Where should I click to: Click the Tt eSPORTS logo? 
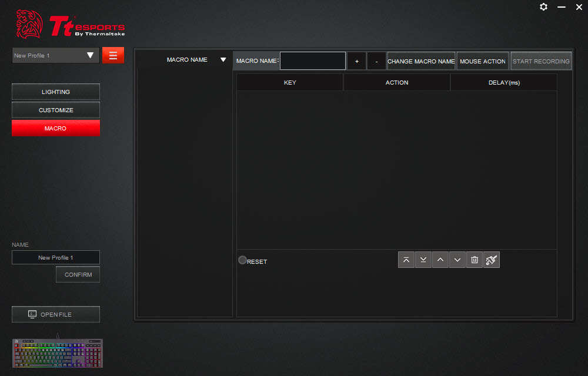point(71,25)
